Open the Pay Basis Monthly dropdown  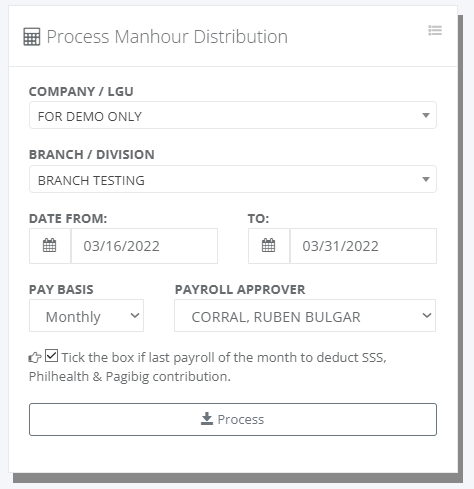86,315
